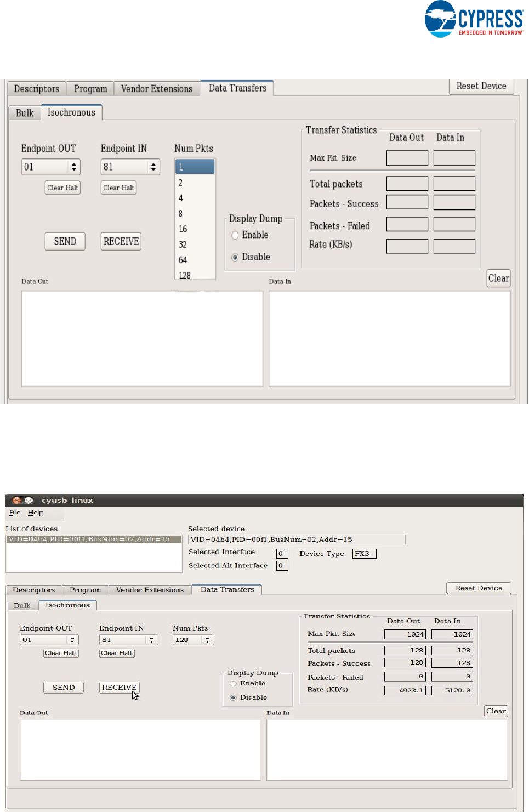The height and width of the screenshot is (812, 529).
Task: Click the large SEND button in upper panel
Action: pyautogui.click(x=65, y=241)
